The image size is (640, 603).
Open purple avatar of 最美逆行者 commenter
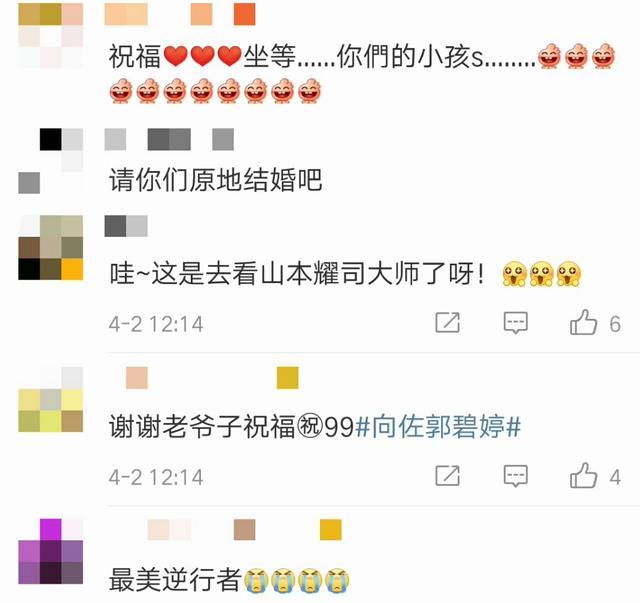point(51,552)
